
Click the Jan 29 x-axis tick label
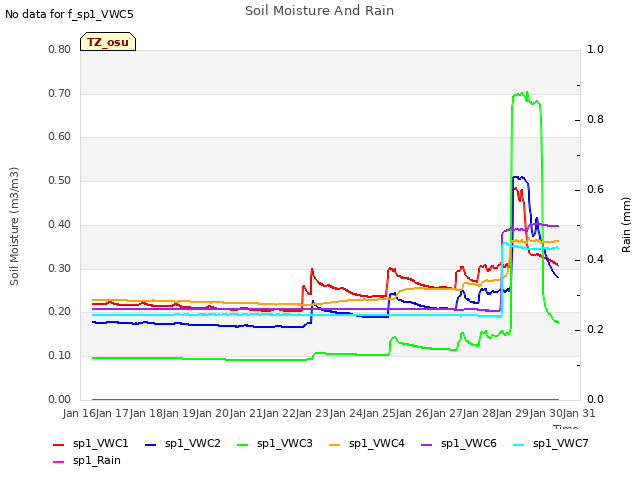pyautogui.click(x=513, y=413)
